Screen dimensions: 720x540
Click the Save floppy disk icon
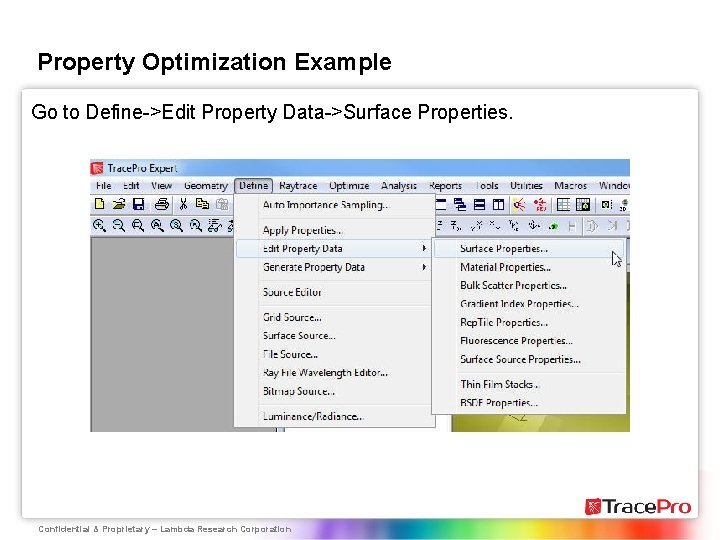tap(138, 204)
